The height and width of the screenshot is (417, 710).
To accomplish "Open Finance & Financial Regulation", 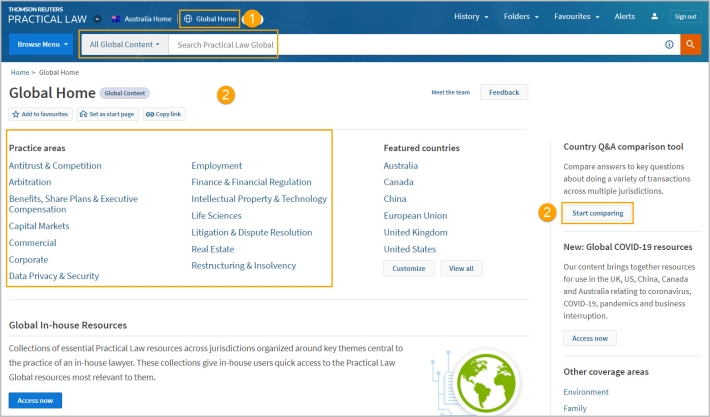I will (x=251, y=182).
